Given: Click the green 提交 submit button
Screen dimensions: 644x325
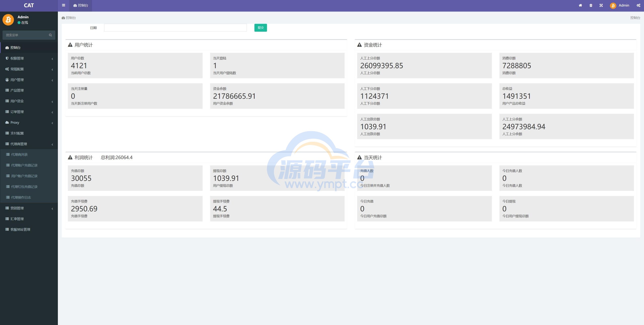Looking at the screenshot, I should [x=261, y=28].
